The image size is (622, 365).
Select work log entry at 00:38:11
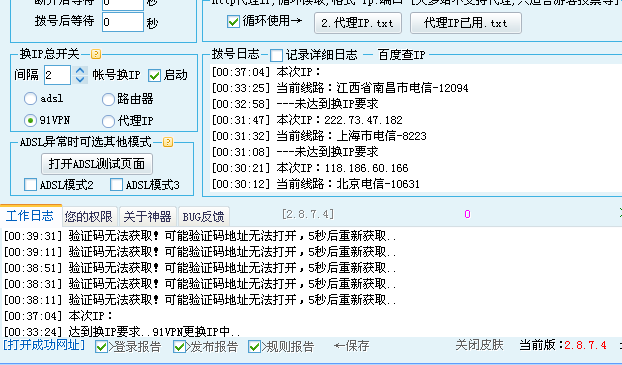coord(200,300)
